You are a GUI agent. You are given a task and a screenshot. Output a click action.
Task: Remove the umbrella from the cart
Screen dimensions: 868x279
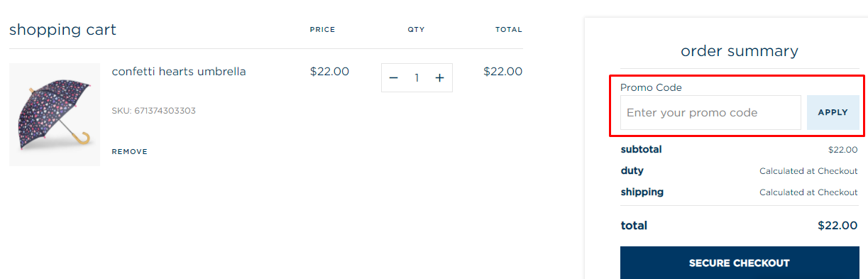pos(130,151)
